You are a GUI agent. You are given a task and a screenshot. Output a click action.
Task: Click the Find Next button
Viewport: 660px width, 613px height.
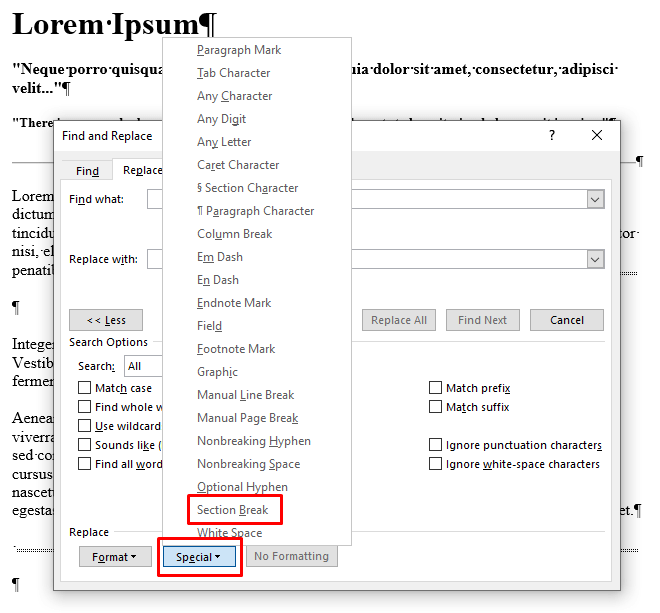tap(482, 320)
